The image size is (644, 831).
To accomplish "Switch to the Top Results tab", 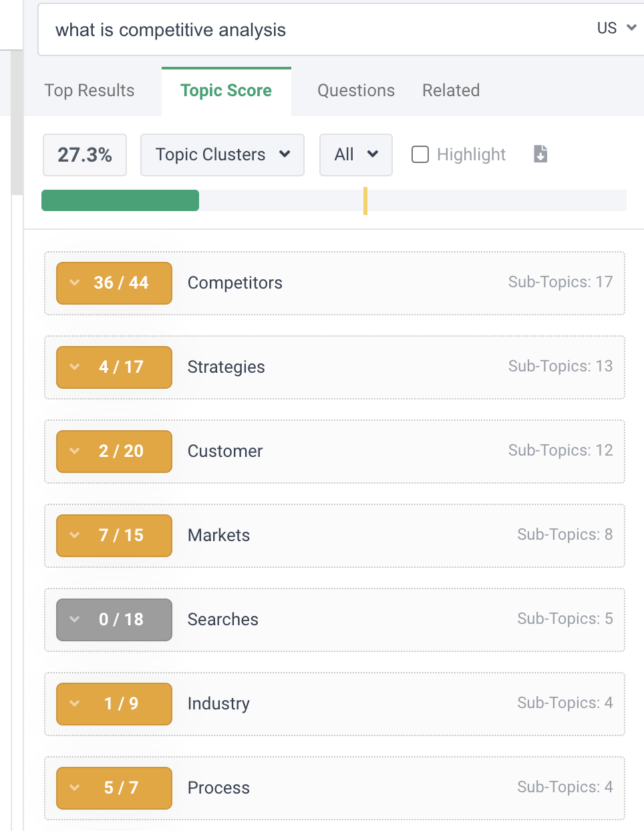I will point(90,91).
